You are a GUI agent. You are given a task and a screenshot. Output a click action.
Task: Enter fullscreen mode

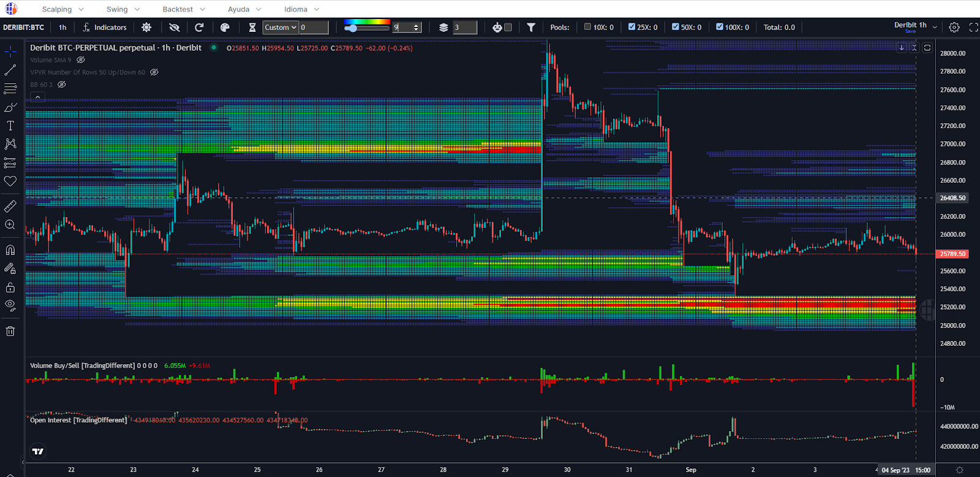point(974,28)
